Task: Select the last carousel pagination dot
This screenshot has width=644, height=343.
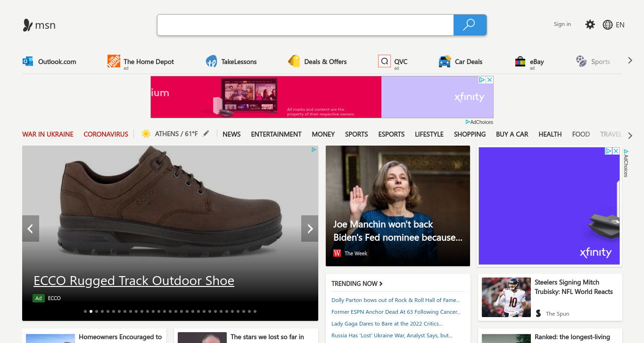Action: coord(255,311)
